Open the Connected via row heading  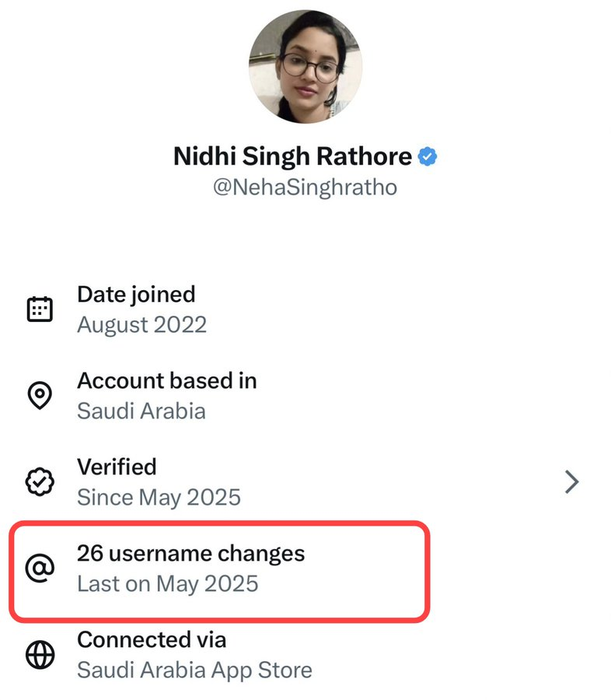[x=152, y=640]
